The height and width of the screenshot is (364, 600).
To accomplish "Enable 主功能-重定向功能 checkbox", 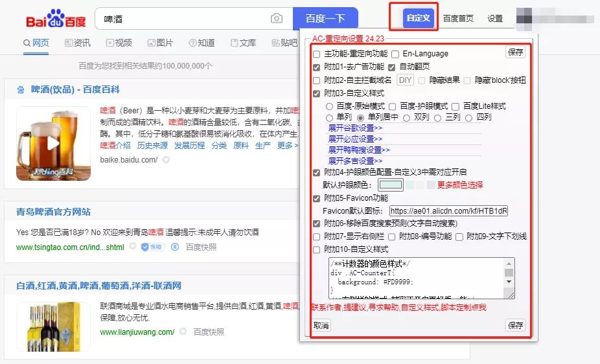I will 316,54.
